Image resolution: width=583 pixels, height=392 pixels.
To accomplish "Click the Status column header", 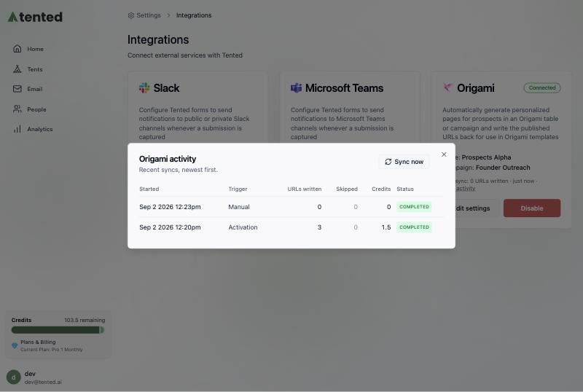I will [405, 189].
